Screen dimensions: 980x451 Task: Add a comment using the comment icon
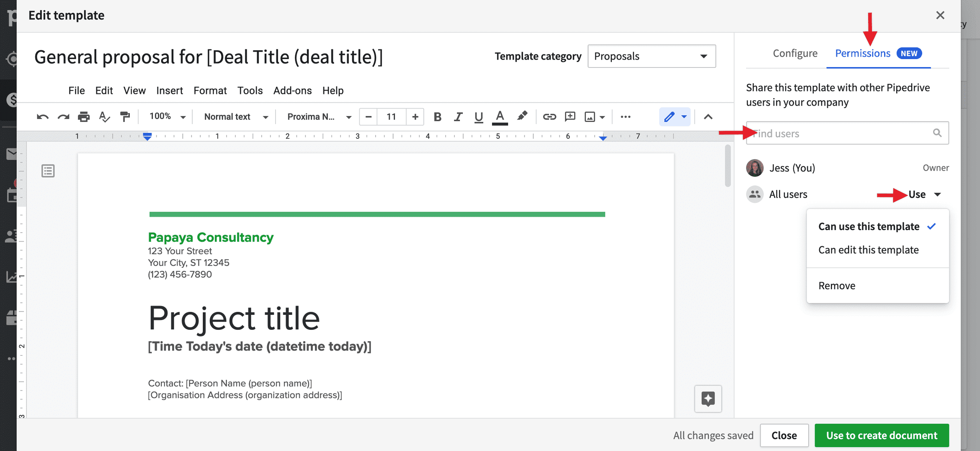tap(570, 117)
